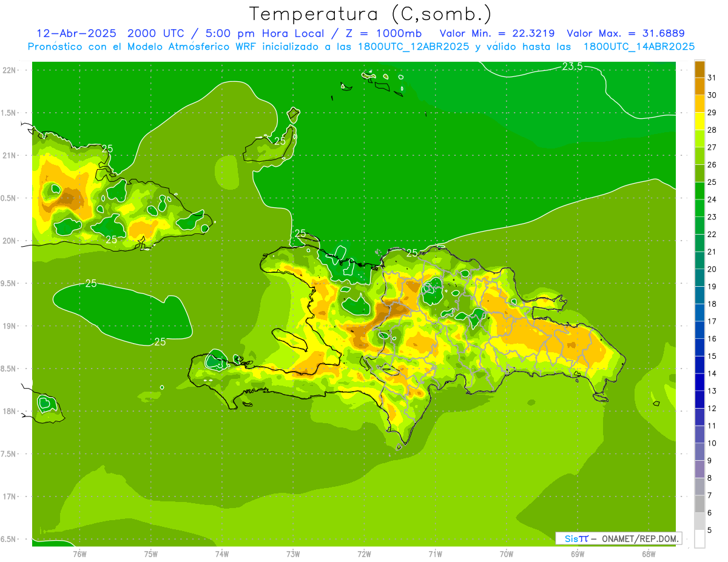Click the "76W" longitude axis label
Screen dimensions: 728x562
click(79, 554)
